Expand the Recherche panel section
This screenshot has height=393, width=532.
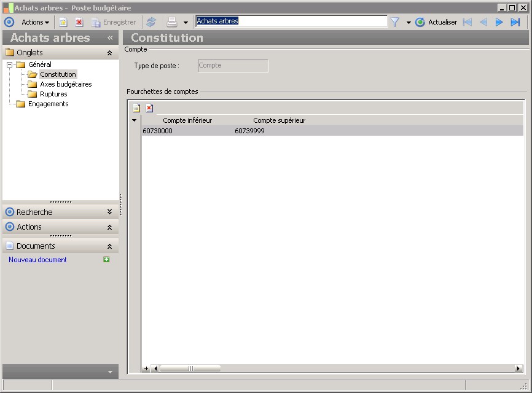pos(109,212)
